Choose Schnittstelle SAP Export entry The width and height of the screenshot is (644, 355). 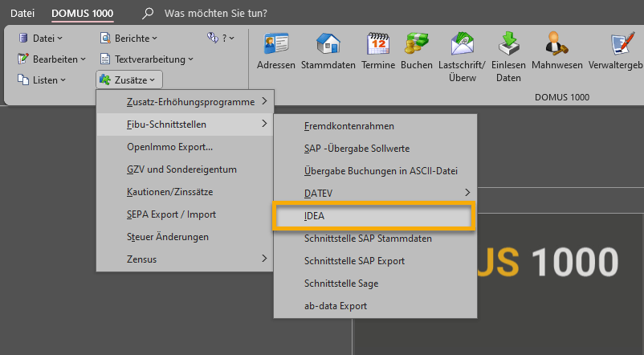(375, 261)
